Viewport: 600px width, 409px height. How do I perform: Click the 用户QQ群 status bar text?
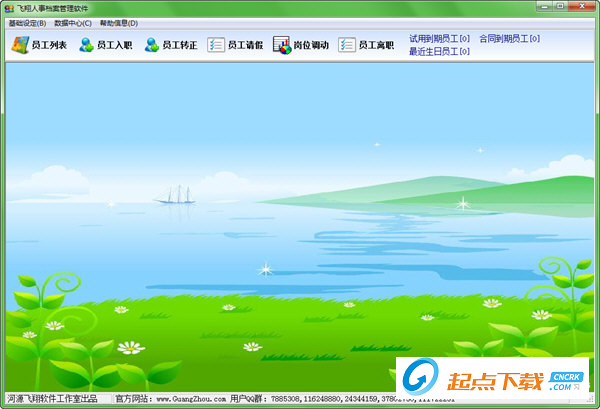(x=248, y=399)
